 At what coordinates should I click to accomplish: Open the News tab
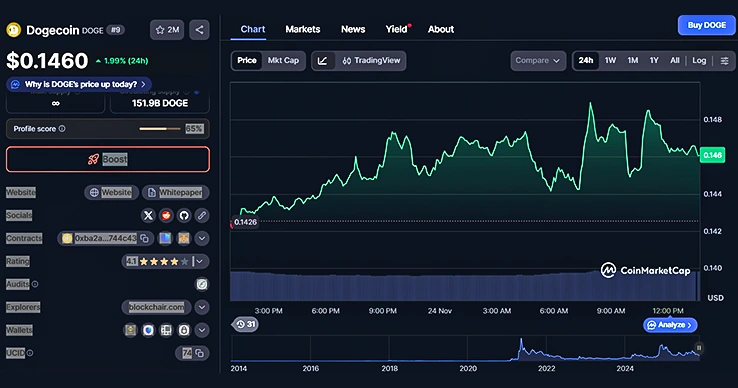coord(353,29)
